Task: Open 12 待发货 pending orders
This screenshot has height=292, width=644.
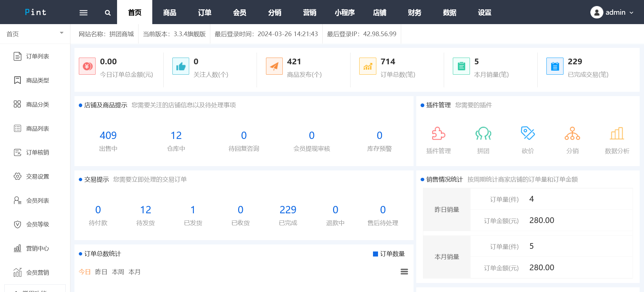Action: click(x=146, y=210)
